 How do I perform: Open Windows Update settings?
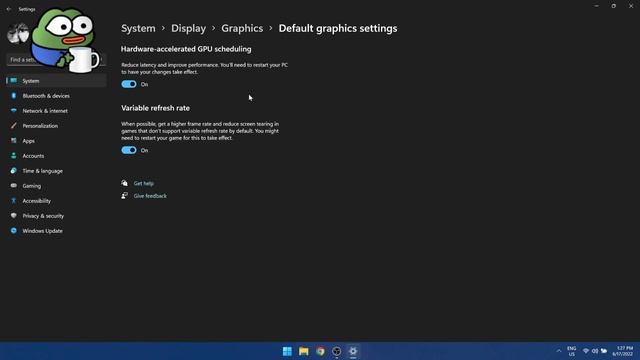click(x=56, y=231)
